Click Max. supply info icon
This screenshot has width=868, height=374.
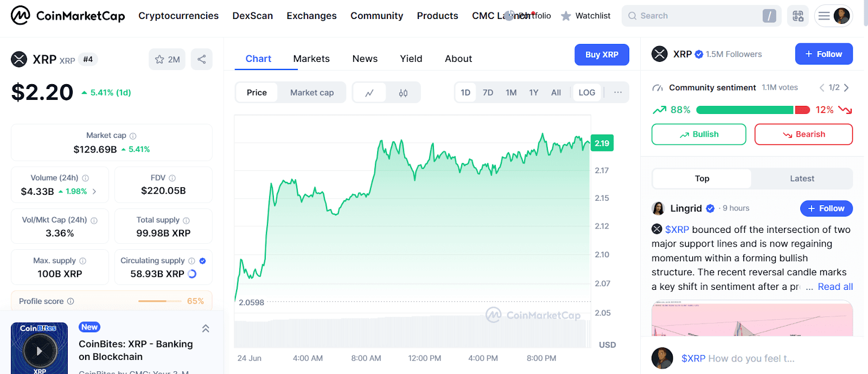82,261
